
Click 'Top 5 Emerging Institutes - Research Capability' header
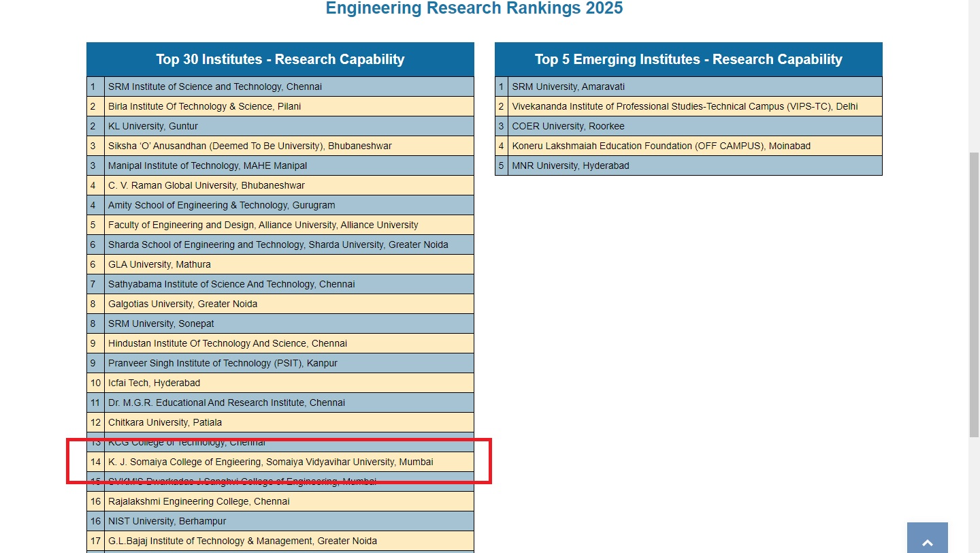point(689,59)
